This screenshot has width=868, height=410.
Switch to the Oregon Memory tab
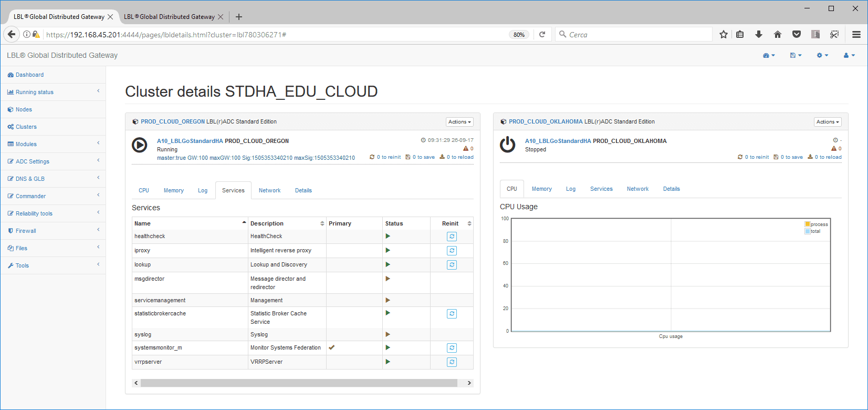pos(174,190)
